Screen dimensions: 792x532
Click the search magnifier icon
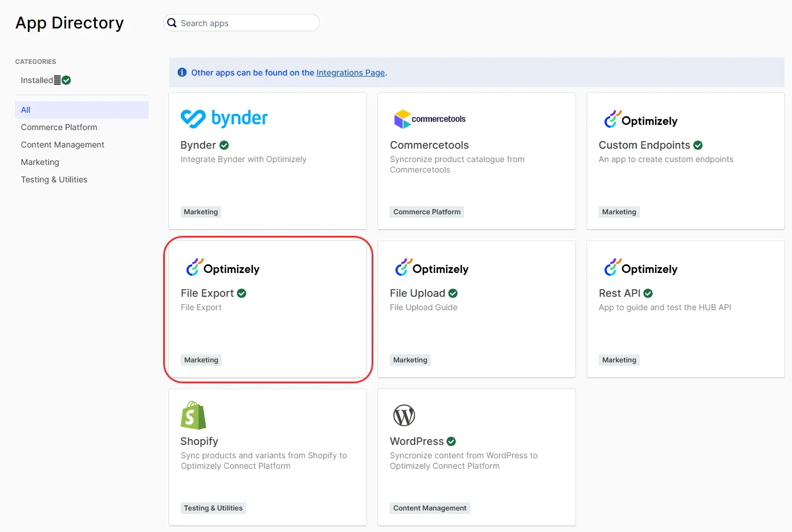pyautogui.click(x=172, y=23)
